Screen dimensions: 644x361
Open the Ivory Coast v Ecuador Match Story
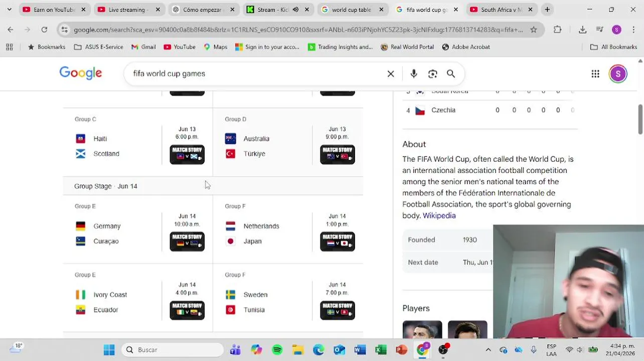(x=187, y=310)
